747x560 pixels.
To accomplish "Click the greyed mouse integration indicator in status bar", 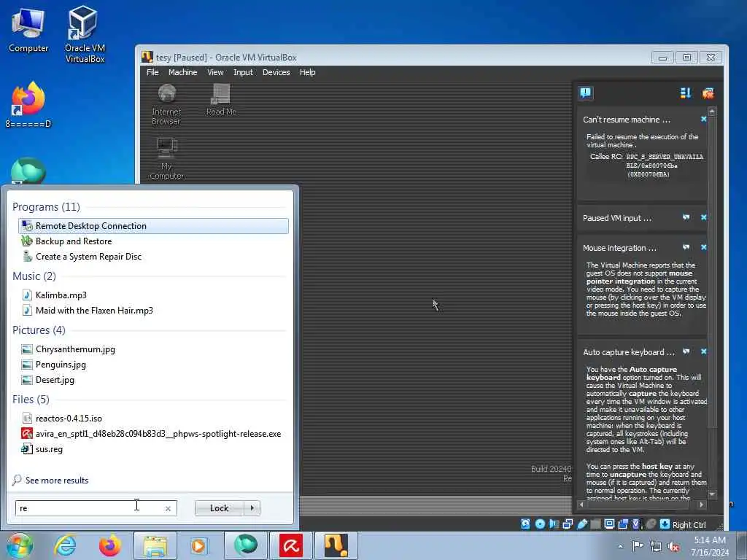I will pyautogui.click(x=651, y=524).
